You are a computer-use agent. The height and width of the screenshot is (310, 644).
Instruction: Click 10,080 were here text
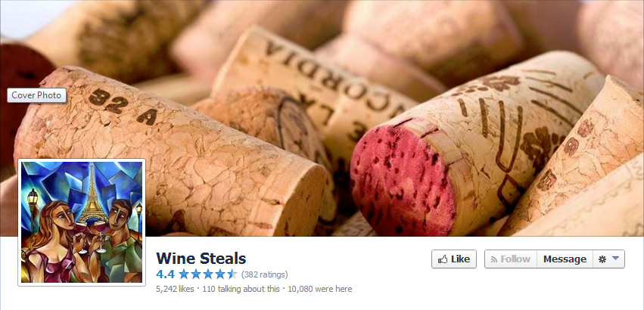coord(319,289)
